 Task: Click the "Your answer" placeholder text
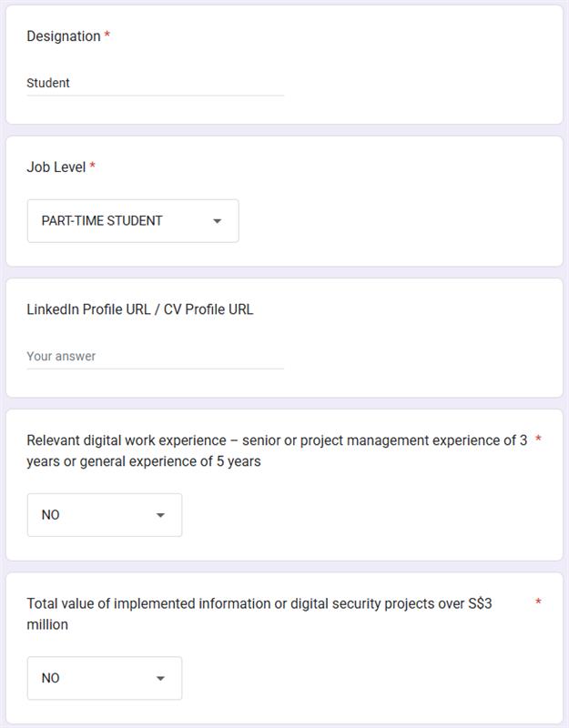tap(61, 356)
